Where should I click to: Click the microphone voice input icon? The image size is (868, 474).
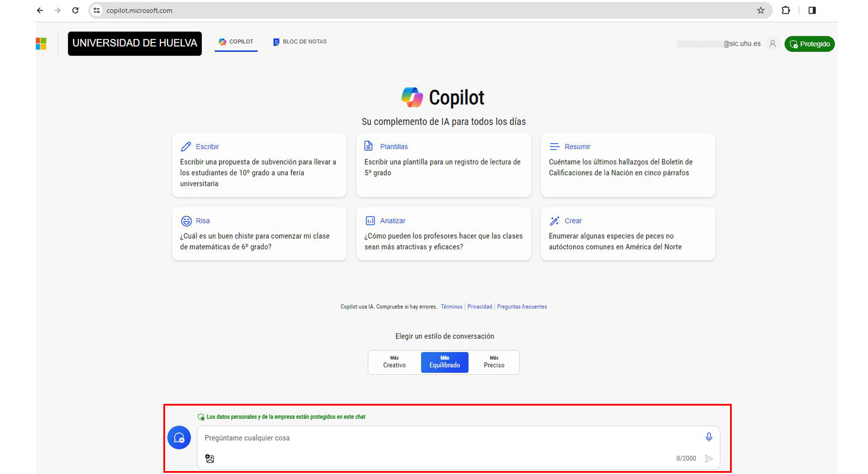click(709, 437)
